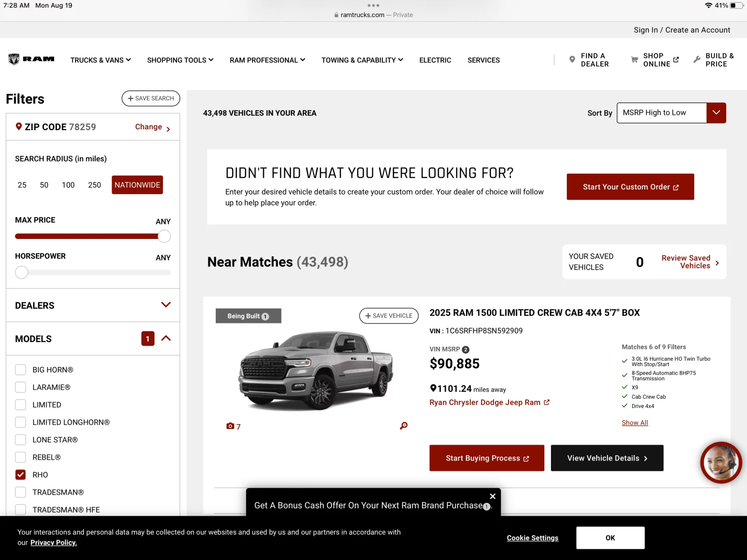The image size is (747, 560).
Task: Open the Privacy Policy link
Action: coord(54,543)
